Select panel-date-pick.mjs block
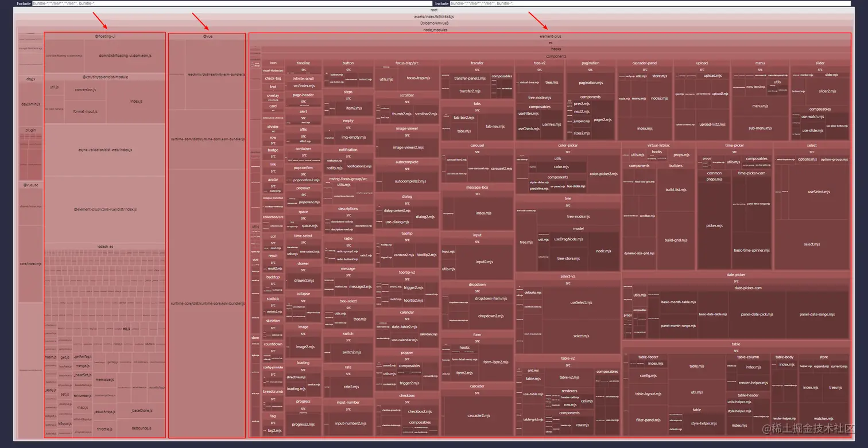Screen dimensions: 868x448 click(x=757, y=314)
